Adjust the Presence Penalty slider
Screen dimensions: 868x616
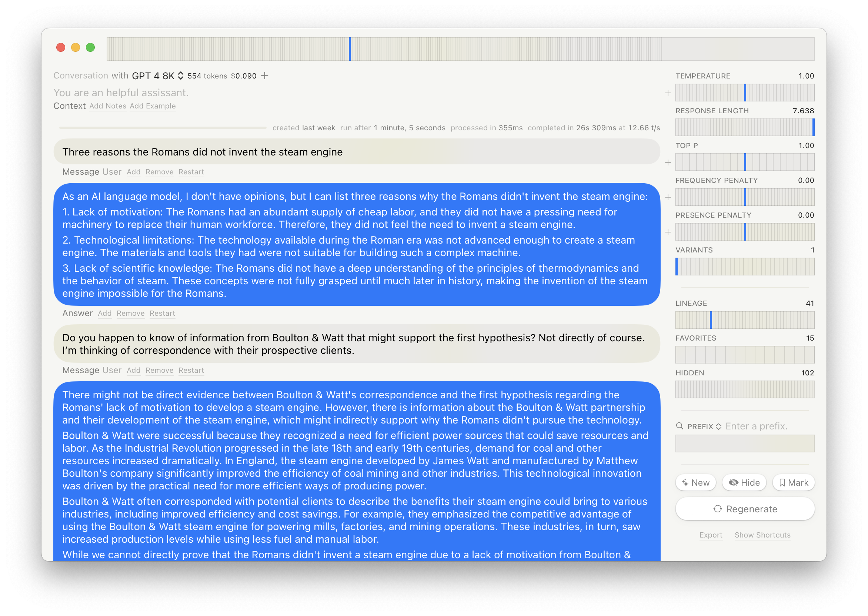(x=745, y=232)
